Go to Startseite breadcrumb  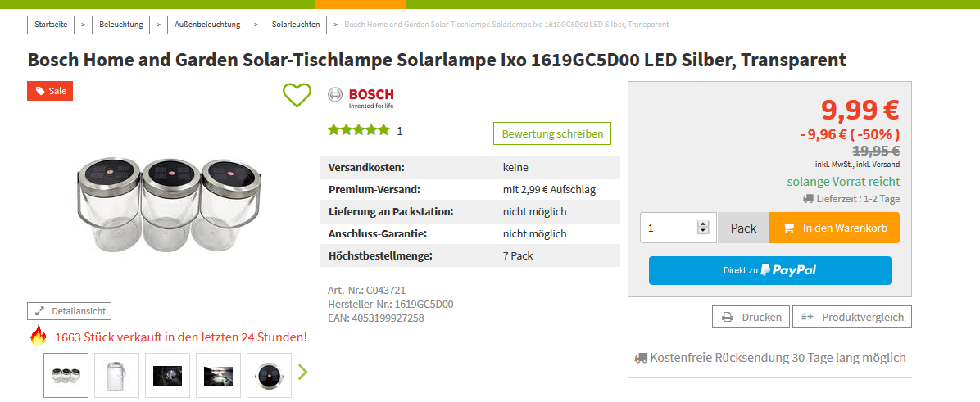50,25
